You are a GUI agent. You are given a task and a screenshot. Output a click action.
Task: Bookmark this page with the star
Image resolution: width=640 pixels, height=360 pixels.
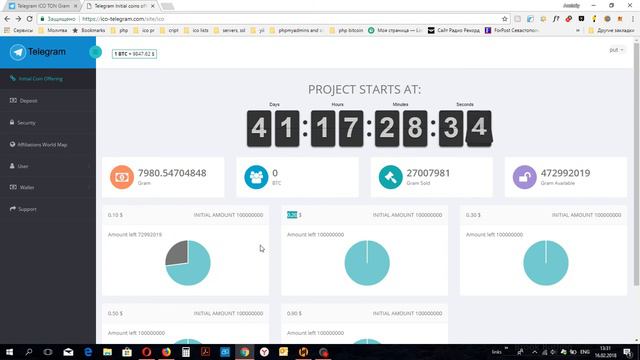(x=504, y=19)
